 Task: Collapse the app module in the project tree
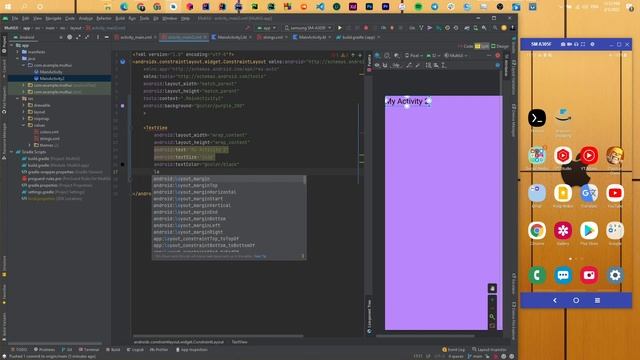[x=12, y=45]
